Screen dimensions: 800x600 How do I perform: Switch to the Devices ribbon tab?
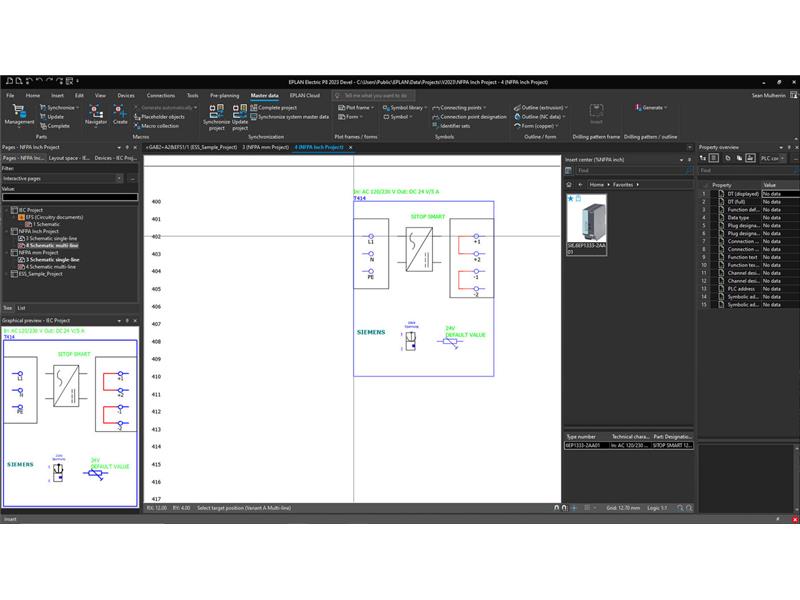click(x=126, y=95)
